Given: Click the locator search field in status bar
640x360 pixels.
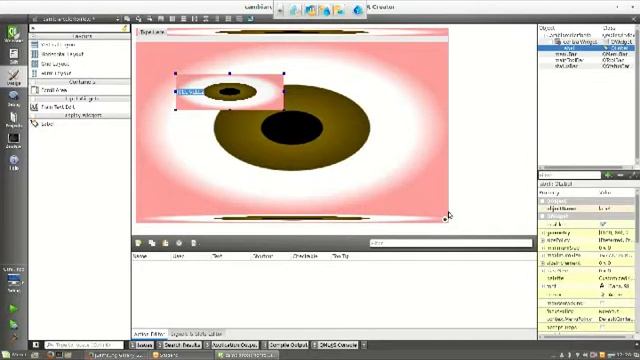Looking at the screenshot, I should [84, 345].
